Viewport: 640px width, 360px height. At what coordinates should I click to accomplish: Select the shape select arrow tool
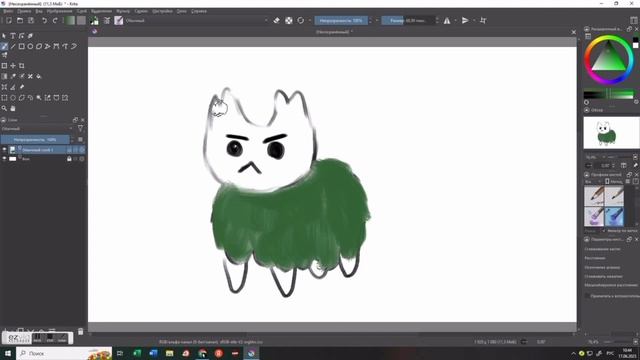4,36
